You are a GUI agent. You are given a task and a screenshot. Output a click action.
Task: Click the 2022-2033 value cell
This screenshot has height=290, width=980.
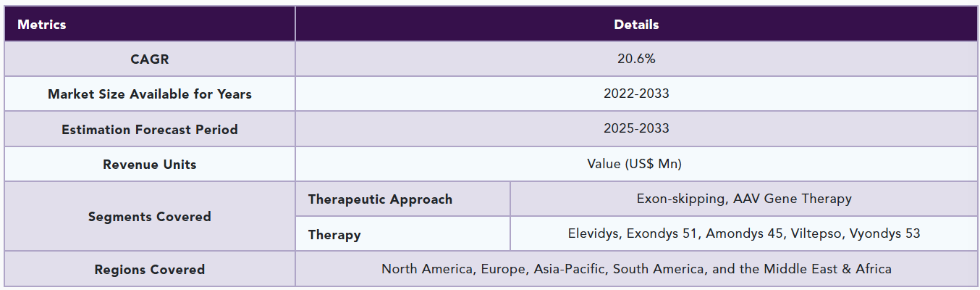[x=636, y=94]
